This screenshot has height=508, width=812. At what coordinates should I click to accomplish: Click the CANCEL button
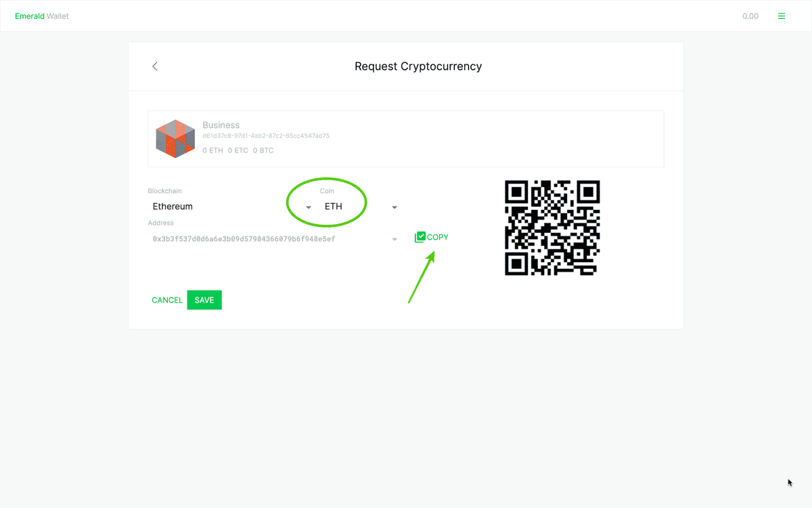tap(166, 299)
